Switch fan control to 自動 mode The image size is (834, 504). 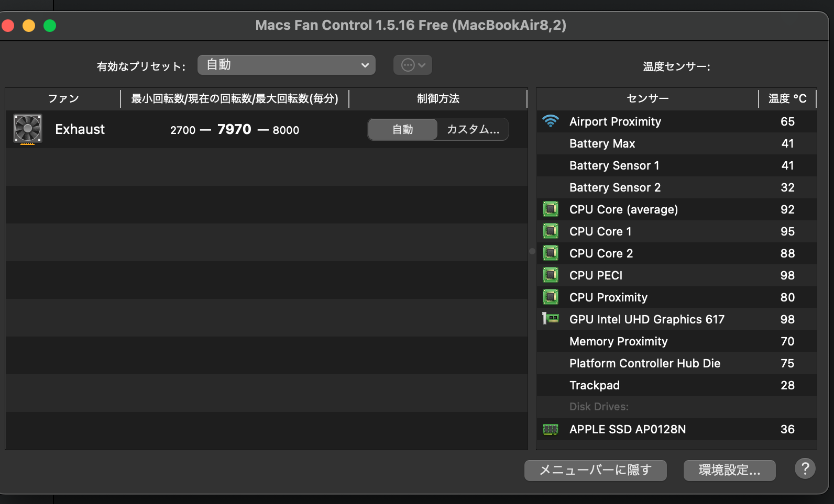coord(402,129)
